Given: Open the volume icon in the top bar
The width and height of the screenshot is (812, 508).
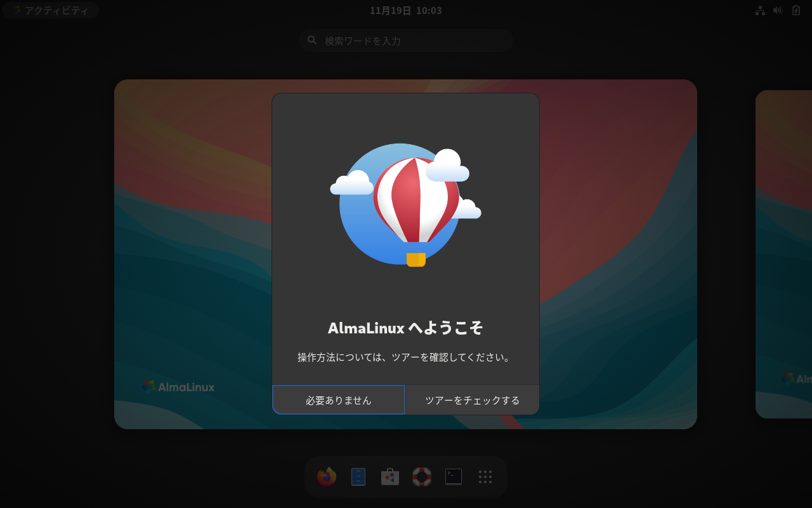Looking at the screenshot, I should 778,10.
